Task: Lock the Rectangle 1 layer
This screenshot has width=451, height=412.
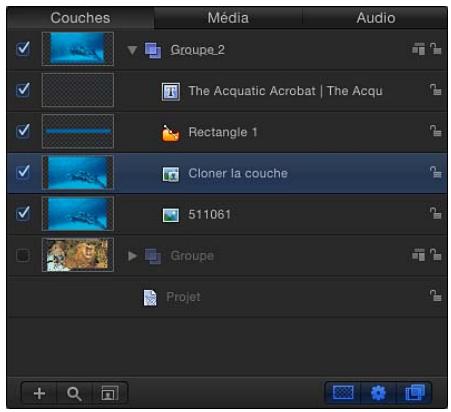Action: tap(435, 131)
